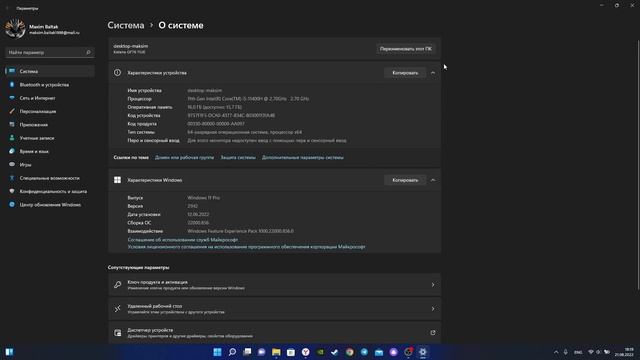This screenshot has height=360, width=640.
Task: Copy Windows characteristics with Копировать
Action: 405,180
